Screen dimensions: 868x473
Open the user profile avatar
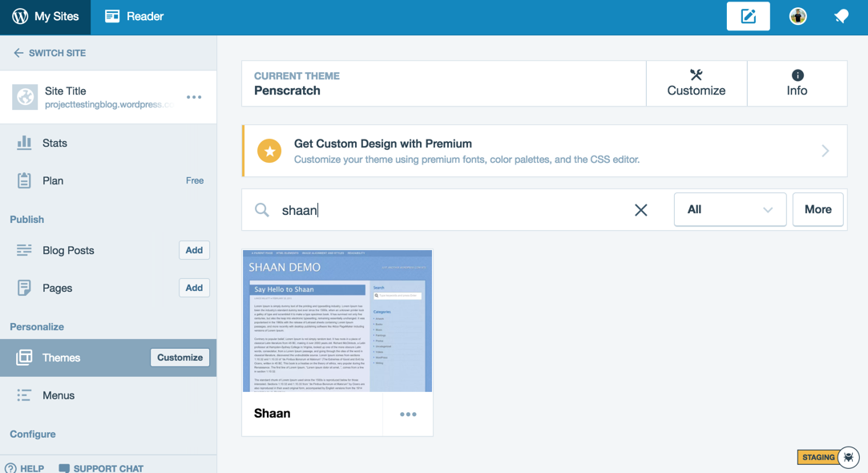coord(797,17)
